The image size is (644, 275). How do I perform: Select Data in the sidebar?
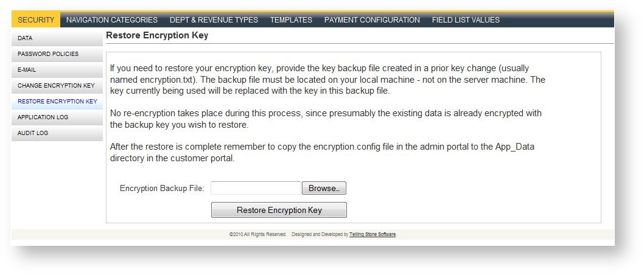(x=57, y=38)
